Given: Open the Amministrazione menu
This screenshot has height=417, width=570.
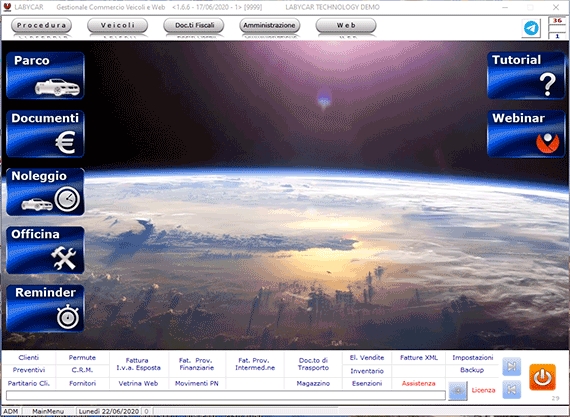Looking at the screenshot, I should coord(269,25).
